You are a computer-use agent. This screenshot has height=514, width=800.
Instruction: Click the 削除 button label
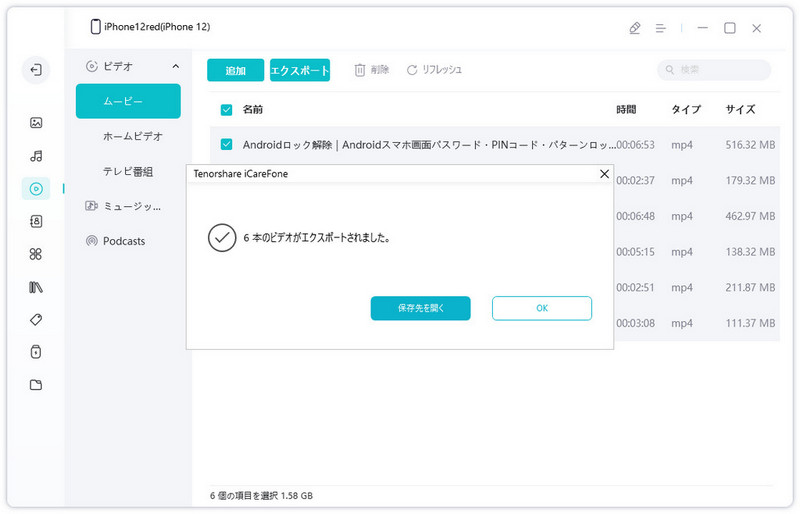point(380,70)
